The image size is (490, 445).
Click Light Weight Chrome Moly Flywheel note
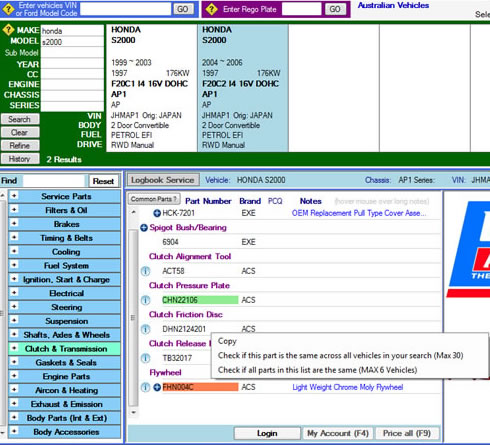click(x=348, y=387)
